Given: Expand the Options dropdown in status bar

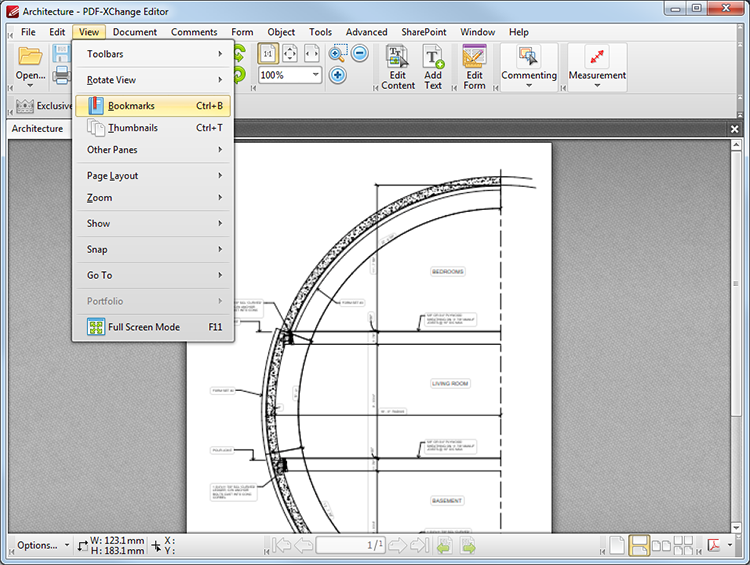Looking at the screenshot, I should pos(67,545).
